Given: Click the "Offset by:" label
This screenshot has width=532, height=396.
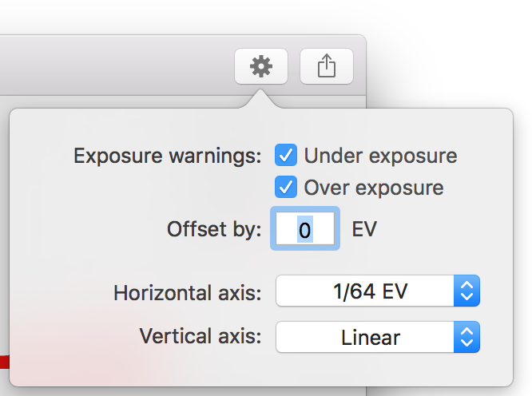Looking at the screenshot, I should coord(214,229).
